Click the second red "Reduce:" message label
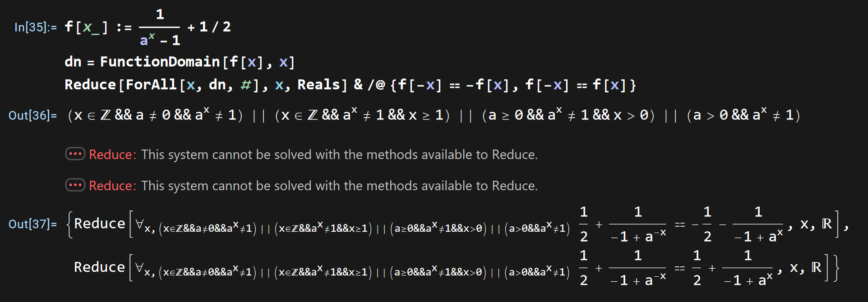 tap(112, 186)
